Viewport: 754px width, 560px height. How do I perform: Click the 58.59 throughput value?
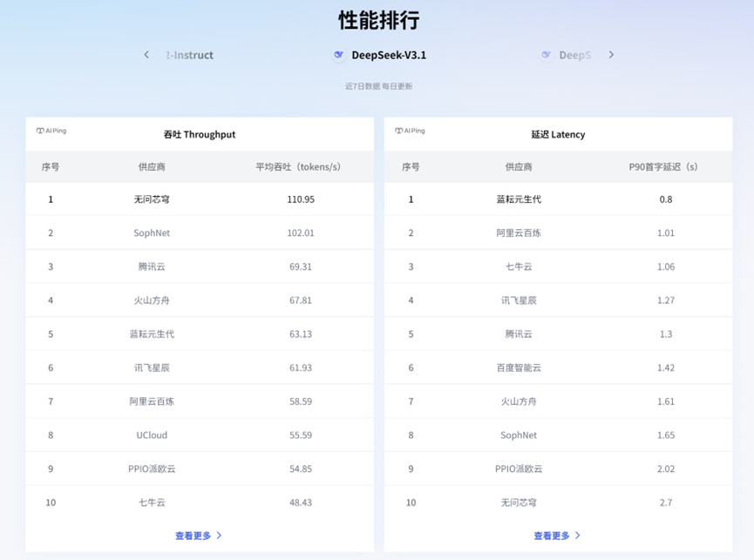pos(301,401)
